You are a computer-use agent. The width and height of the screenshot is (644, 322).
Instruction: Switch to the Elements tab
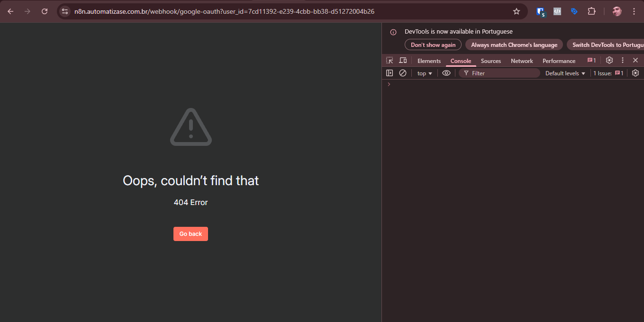point(429,61)
